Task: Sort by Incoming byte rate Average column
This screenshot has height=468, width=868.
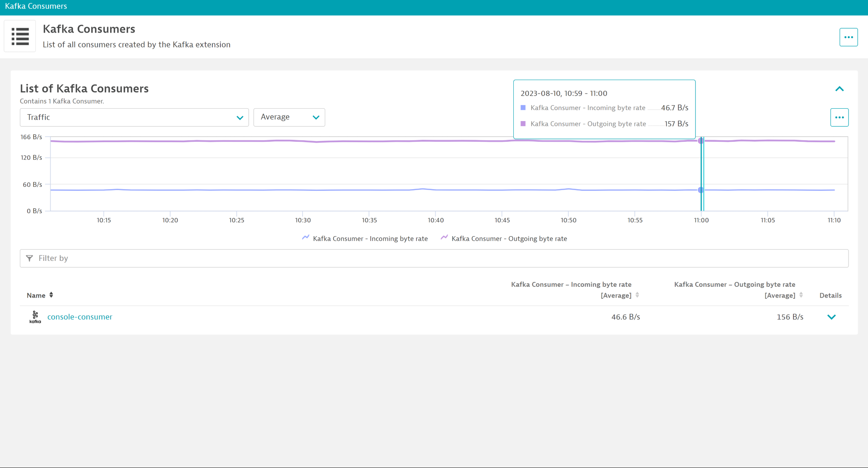Action: (637, 295)
